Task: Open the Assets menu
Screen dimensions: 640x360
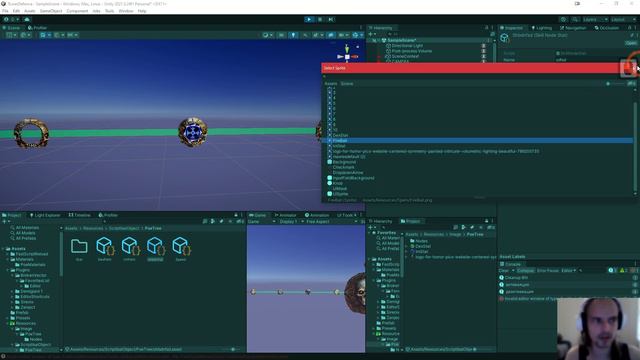Action: (x=30, y=11)
